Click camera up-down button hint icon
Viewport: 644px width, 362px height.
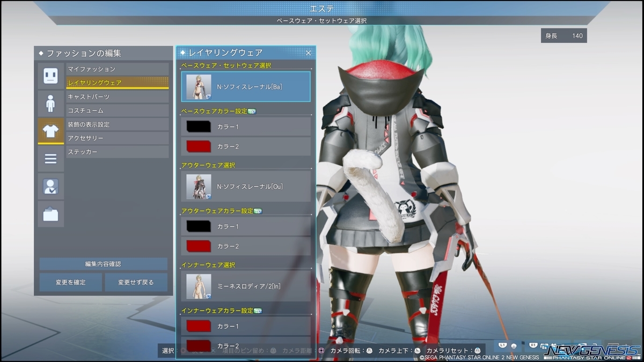pos(417,351)
